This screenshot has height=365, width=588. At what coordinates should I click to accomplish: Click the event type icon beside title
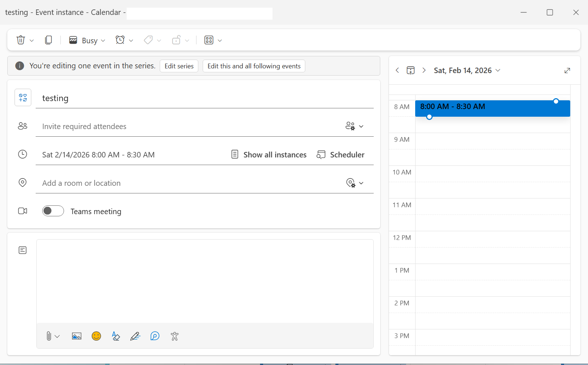pos(23,97)
